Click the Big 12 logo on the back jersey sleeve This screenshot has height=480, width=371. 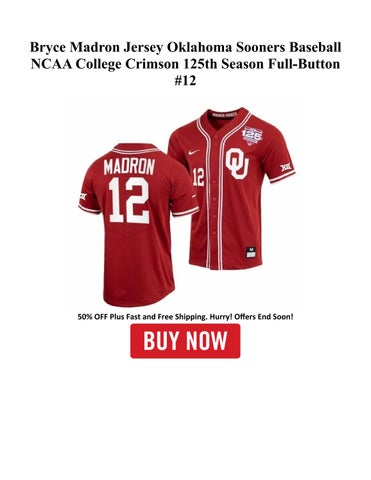83,196
